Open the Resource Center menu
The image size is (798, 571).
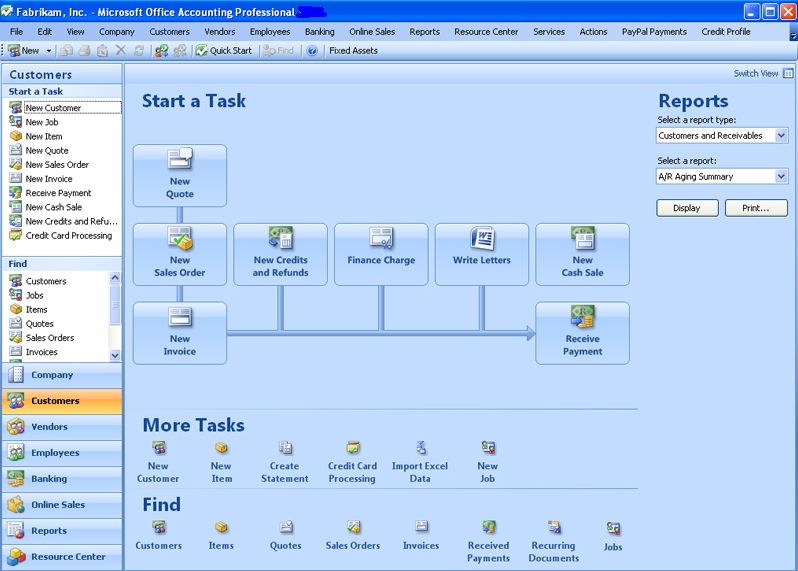coord(486,32)
